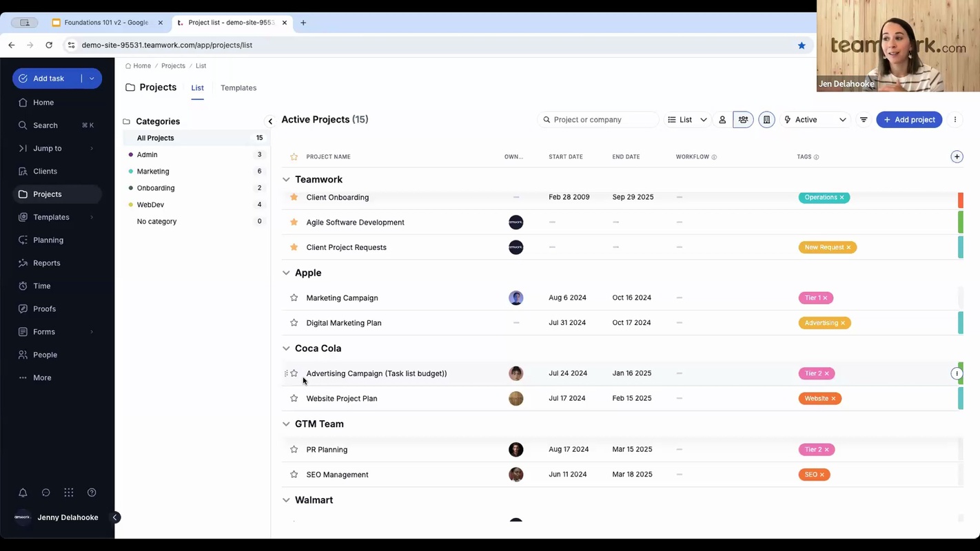
Task: Select the Planning item in the sidebar
Action: [x=48, y=240]
